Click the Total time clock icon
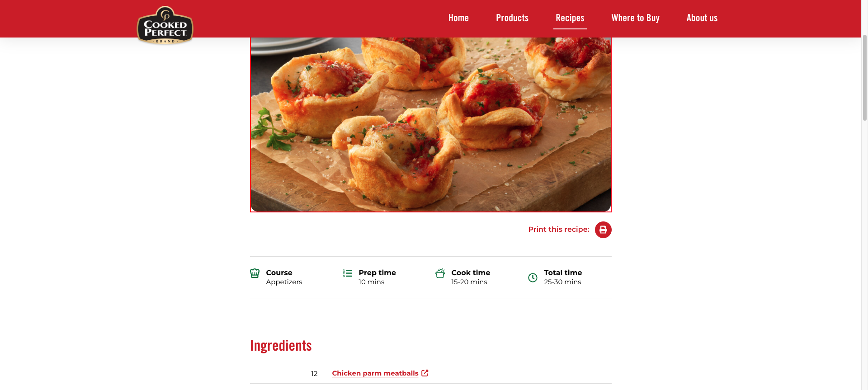The height and width of the screenshot is (390, 868). click(533, 277)
